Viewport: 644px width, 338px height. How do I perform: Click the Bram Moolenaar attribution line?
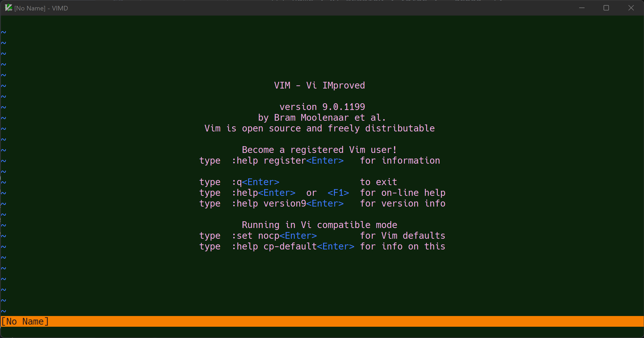[321, 117]
